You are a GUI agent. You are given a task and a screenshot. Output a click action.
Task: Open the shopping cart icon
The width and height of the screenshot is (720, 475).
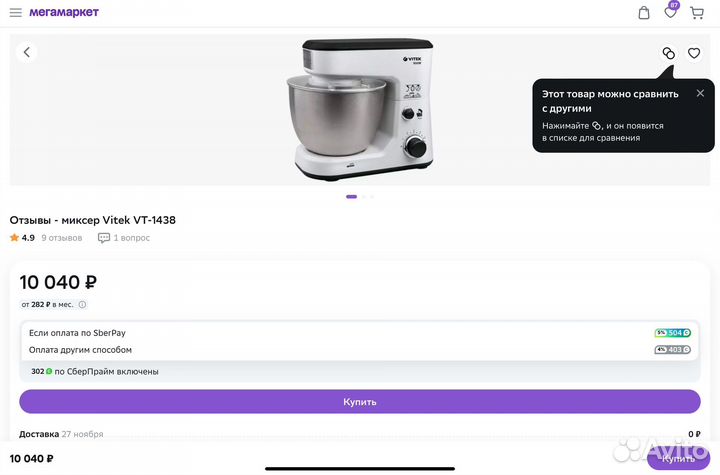tap(697, 13)
